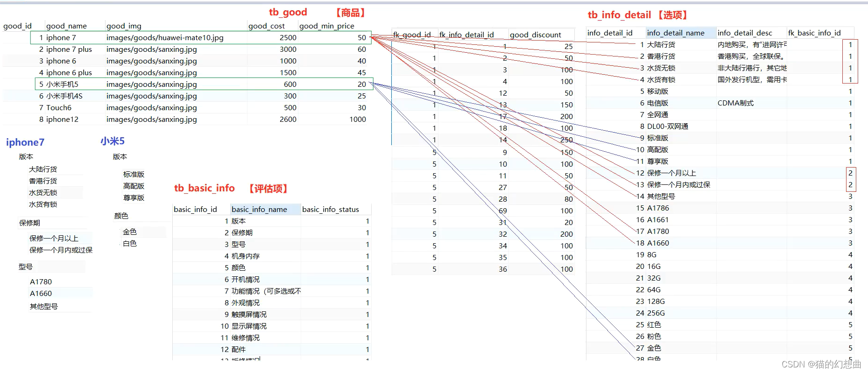
Task: Click the info_detail_desc column header
Action: pyautogui.click(x=745, y=33)
